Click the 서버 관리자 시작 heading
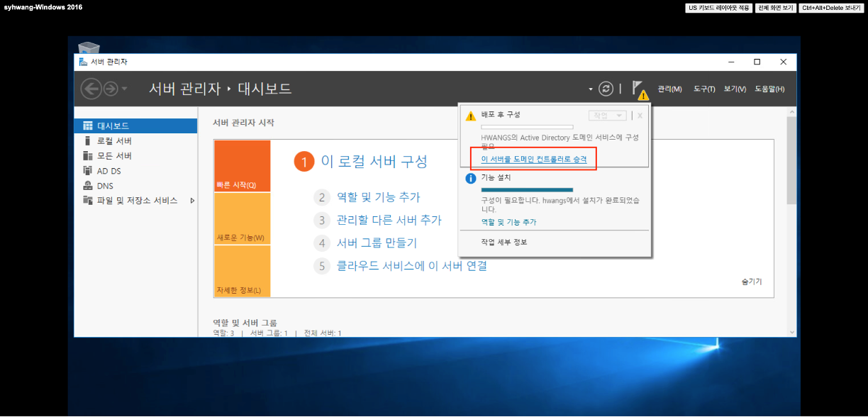868x417 pixels. (243, 123)
